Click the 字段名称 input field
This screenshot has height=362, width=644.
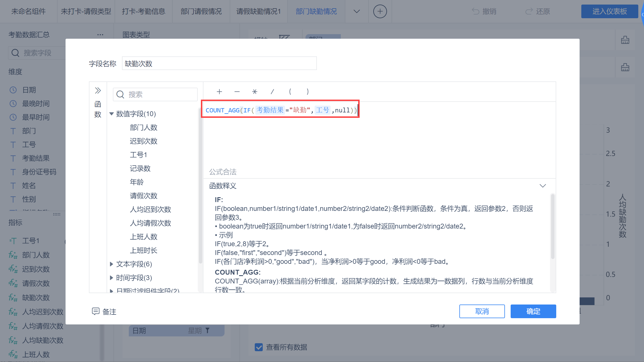(x=219, y=63)
